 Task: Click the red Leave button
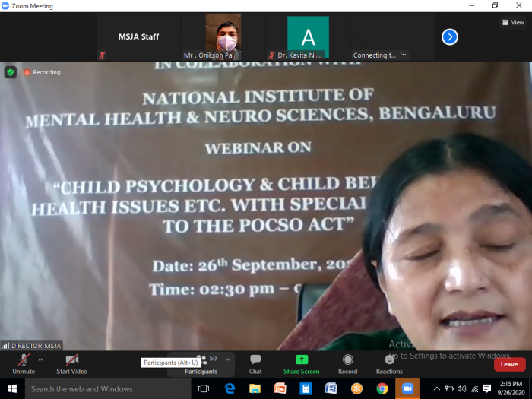[509, 364]
